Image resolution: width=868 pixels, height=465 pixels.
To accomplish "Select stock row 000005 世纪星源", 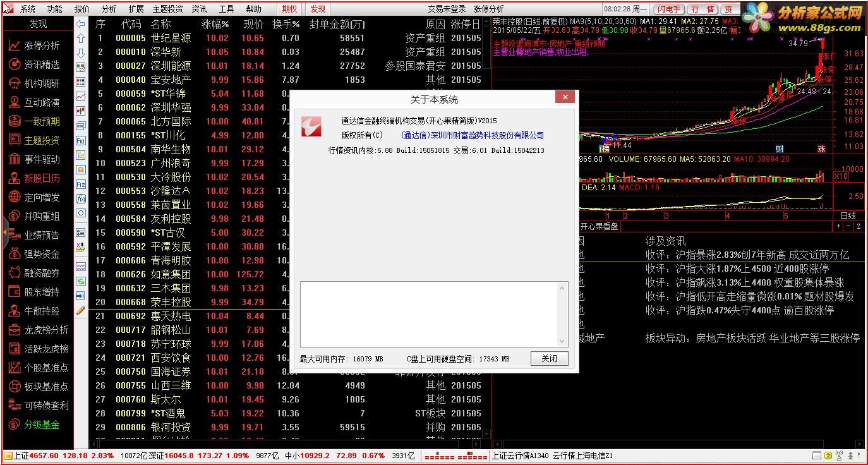I will point(287,38).
